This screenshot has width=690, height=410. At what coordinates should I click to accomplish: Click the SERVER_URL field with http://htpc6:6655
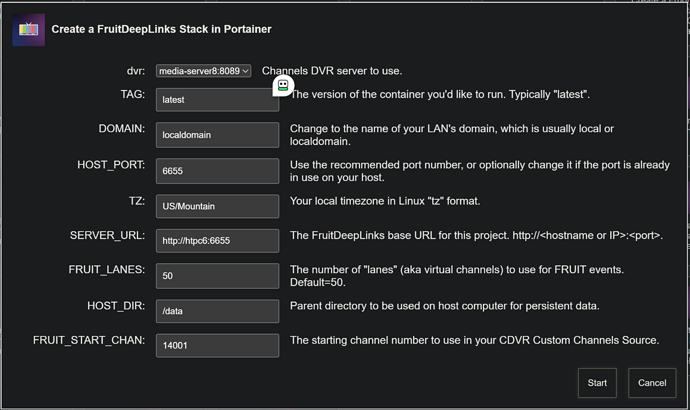[217, 241]
